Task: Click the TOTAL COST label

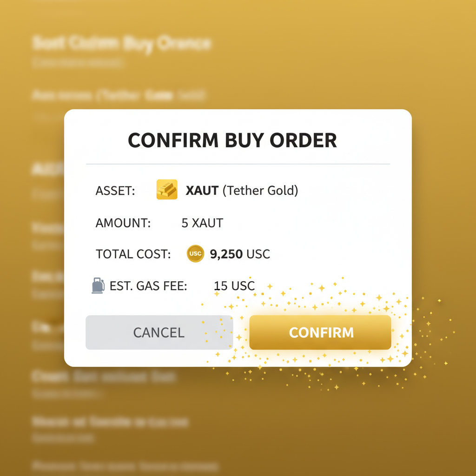Action: (x=132, y=254)
